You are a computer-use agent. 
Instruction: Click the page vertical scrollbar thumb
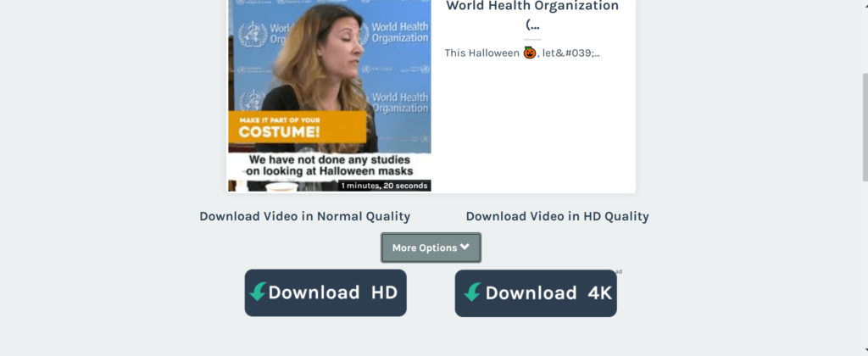tap(865, 126)
